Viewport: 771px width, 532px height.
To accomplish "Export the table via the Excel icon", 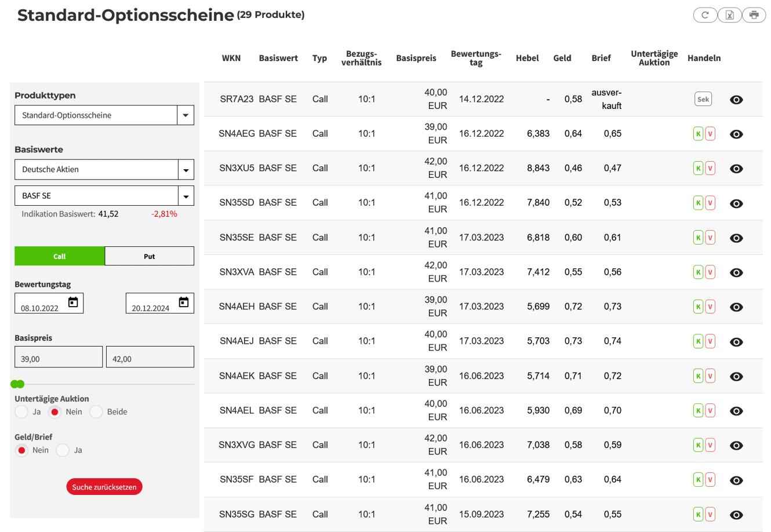I will pyautogui.click(x=729, y=15).
